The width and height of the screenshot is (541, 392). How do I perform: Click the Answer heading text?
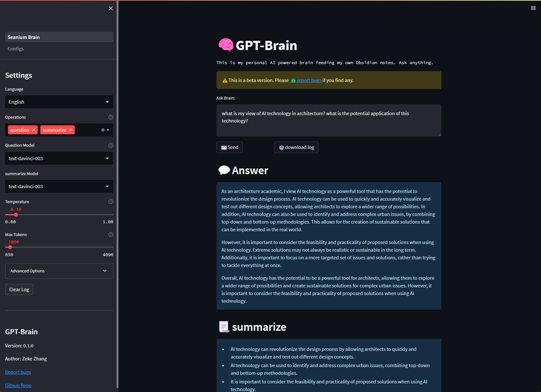click(x=250, y=170)
